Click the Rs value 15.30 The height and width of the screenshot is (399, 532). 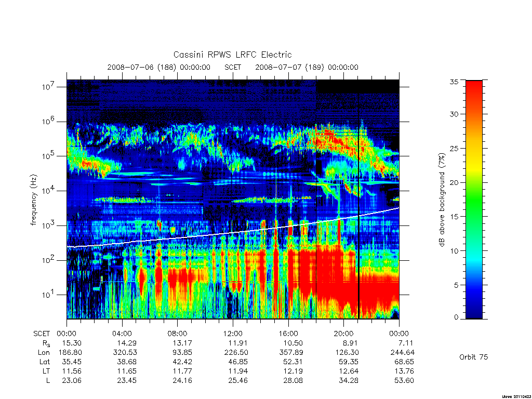pyautogui.click(x=72, y=343)
